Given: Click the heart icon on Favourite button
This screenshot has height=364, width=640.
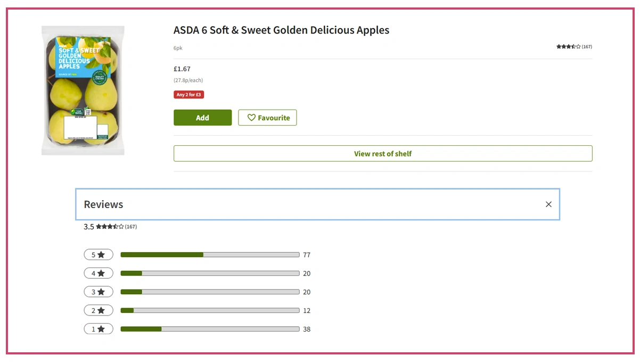Looking at the screenshot, I should (251, 118).
